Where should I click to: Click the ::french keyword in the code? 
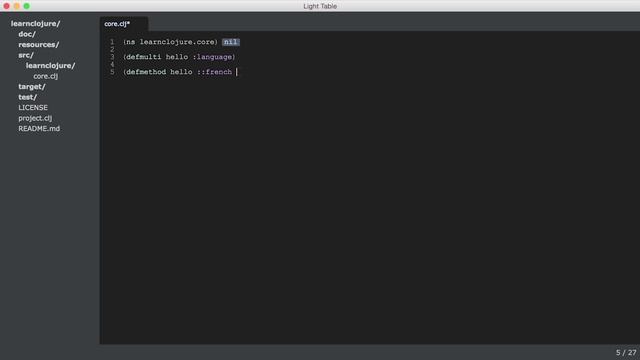[x=215, y=72]
